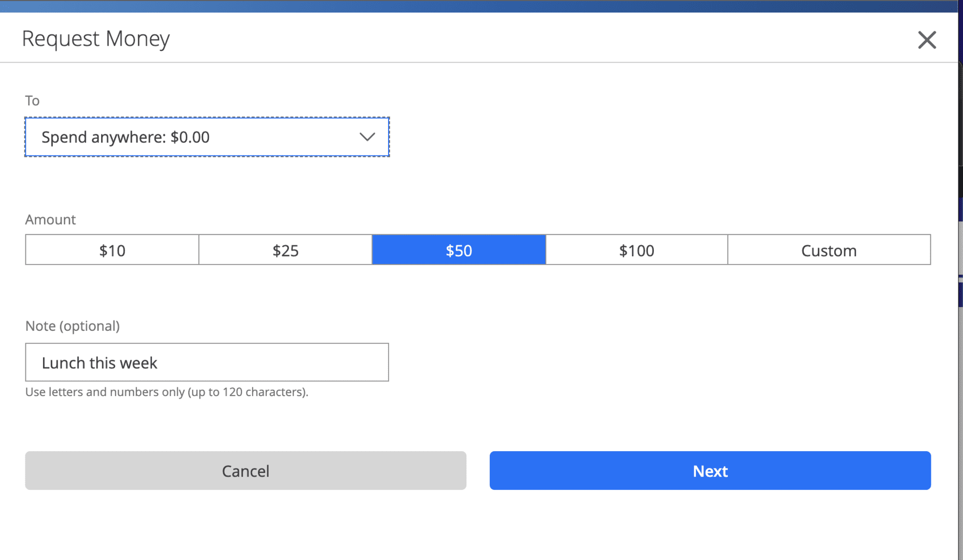The width and height of the screenshot is (963, 560).
Task: Click the Amount label
Action: coord(50,220)
